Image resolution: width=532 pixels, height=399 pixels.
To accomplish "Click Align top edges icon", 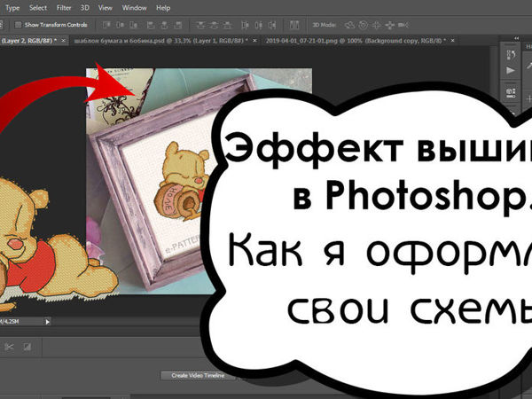I will coord(107,25).
